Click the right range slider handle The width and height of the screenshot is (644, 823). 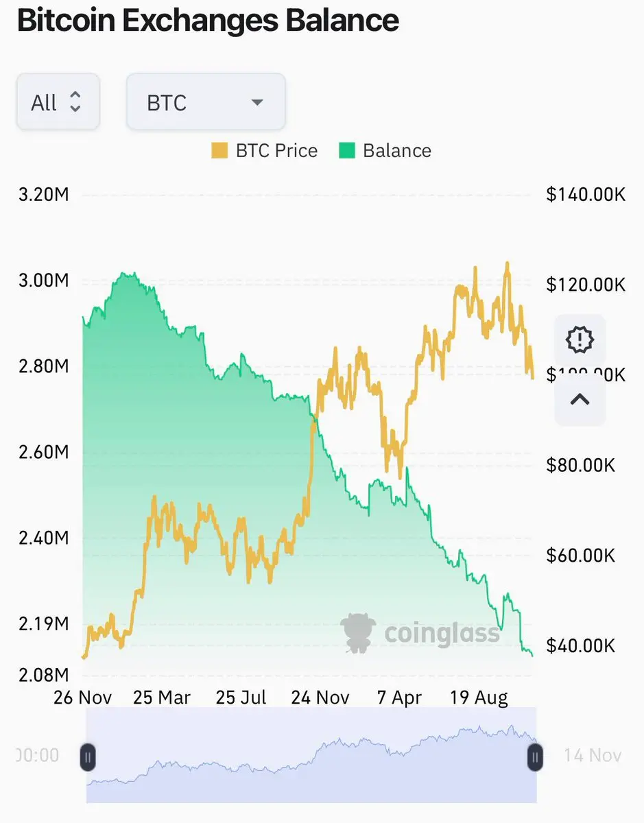pos(535,756)
